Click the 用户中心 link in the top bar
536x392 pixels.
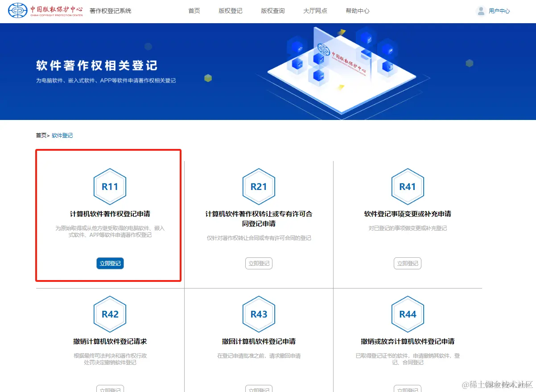click(x=499, y=11)
